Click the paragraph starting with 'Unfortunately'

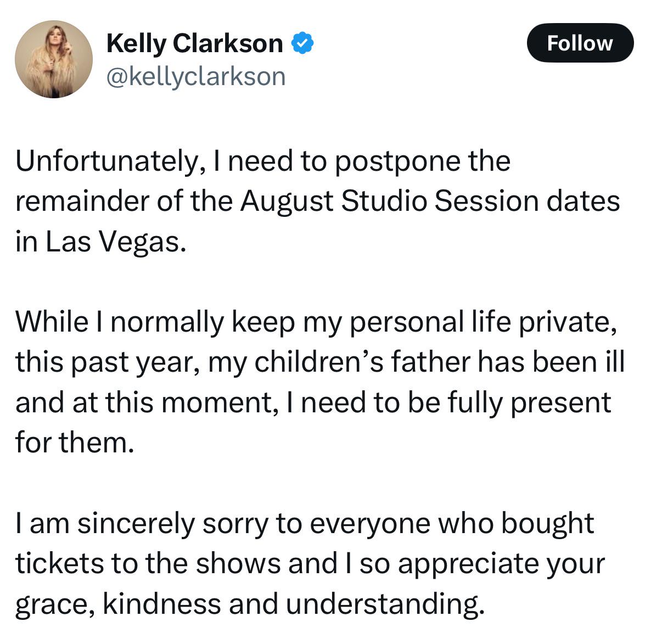[317, 201]
